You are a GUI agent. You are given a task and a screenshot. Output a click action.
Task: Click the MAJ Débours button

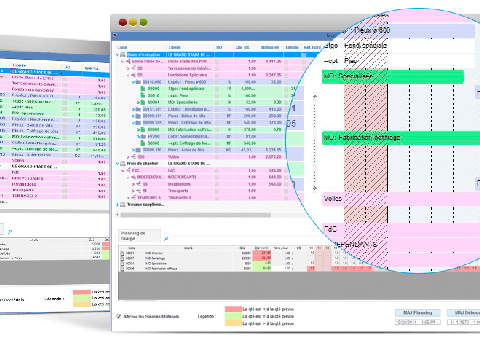tap(464, 313)
